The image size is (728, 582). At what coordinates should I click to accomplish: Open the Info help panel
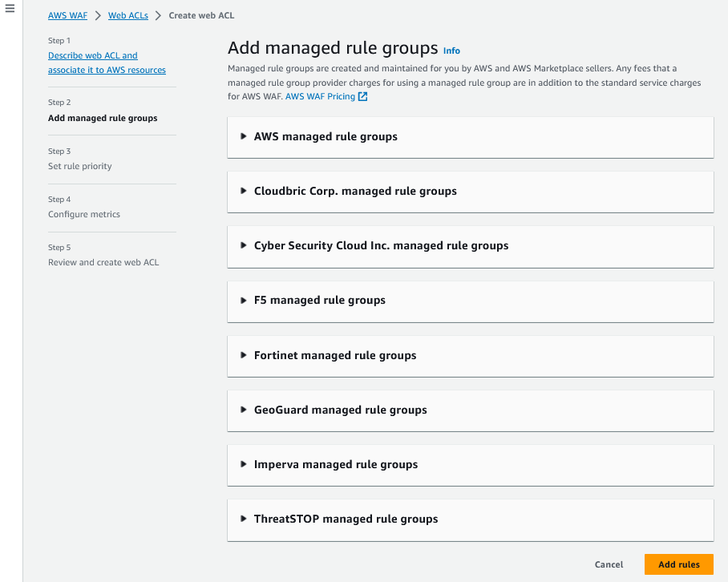coord(451,51)
